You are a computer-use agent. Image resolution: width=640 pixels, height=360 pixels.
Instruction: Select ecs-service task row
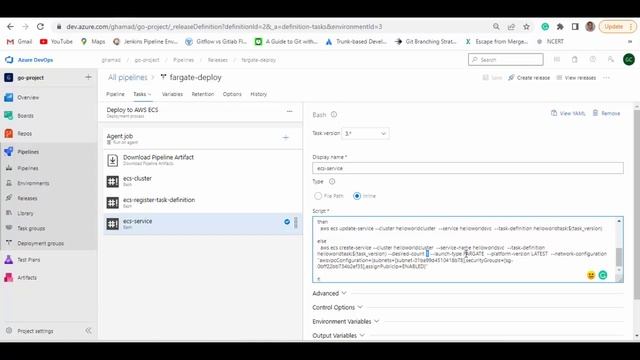pyautogui.click(x=203, y=224)
